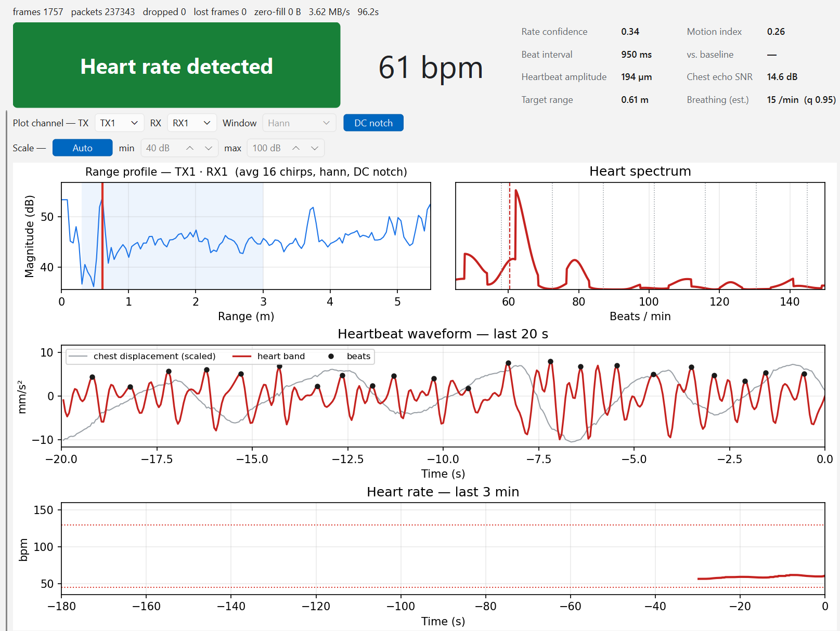The height and width of the screenshot is (631, 840).
Task: Increase the max dB scale value
Action: (x=296, y=148)
